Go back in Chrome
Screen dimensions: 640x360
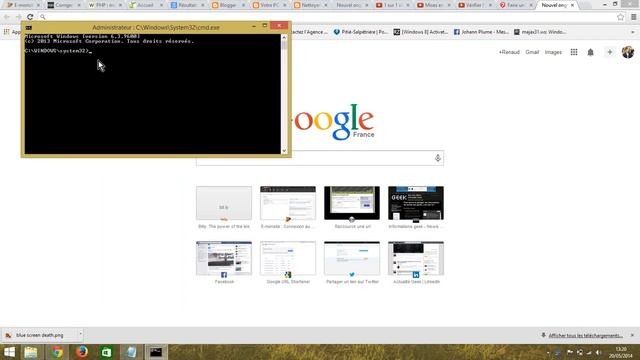7,17
